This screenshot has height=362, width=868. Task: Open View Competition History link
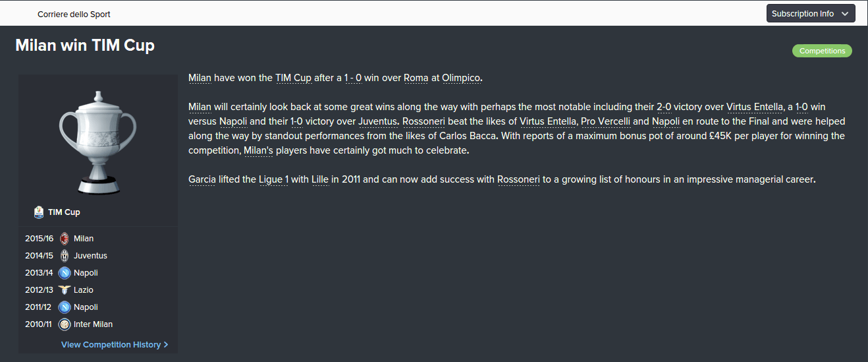pyautogui.click(x=115, y=345)
